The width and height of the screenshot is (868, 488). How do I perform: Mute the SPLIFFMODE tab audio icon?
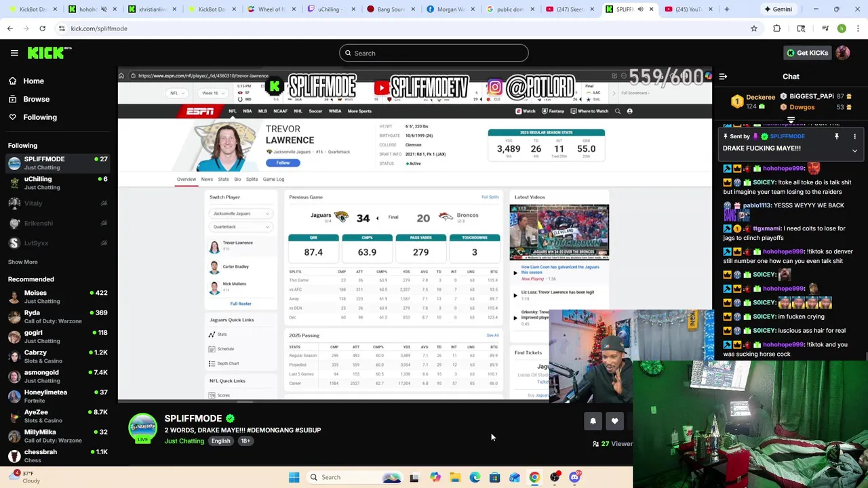coord(640,9)
